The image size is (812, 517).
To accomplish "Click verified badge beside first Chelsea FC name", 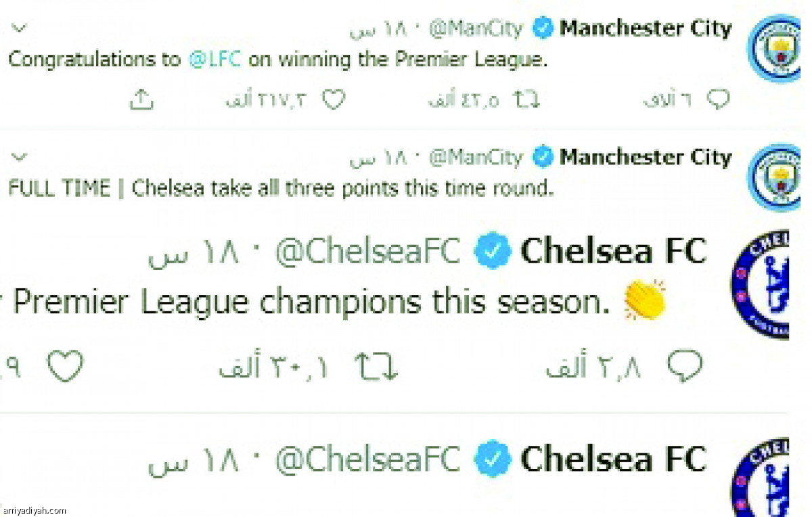I will click(493, 252).
